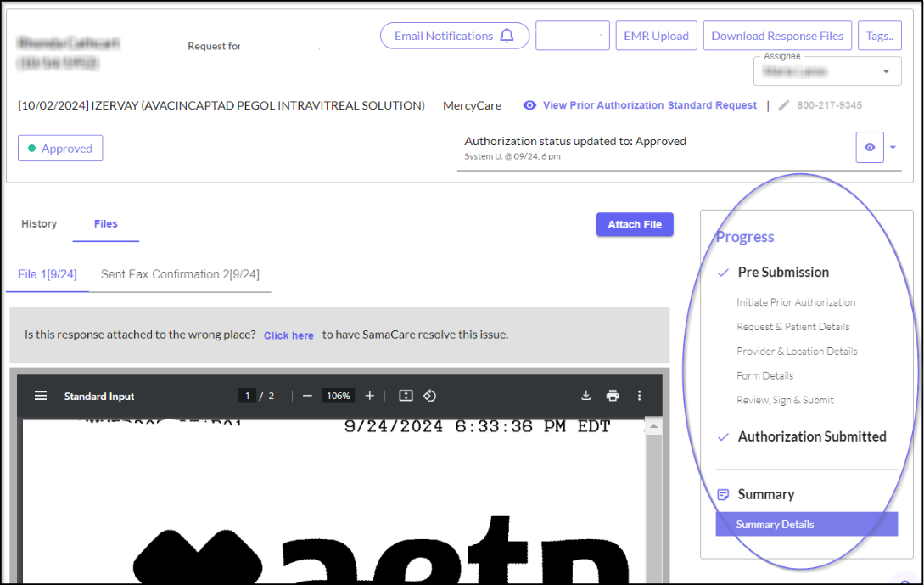The height and width of the screenshot is (585, 924).
Task: Click the Progress heading
Action: (x=745, y=237)
